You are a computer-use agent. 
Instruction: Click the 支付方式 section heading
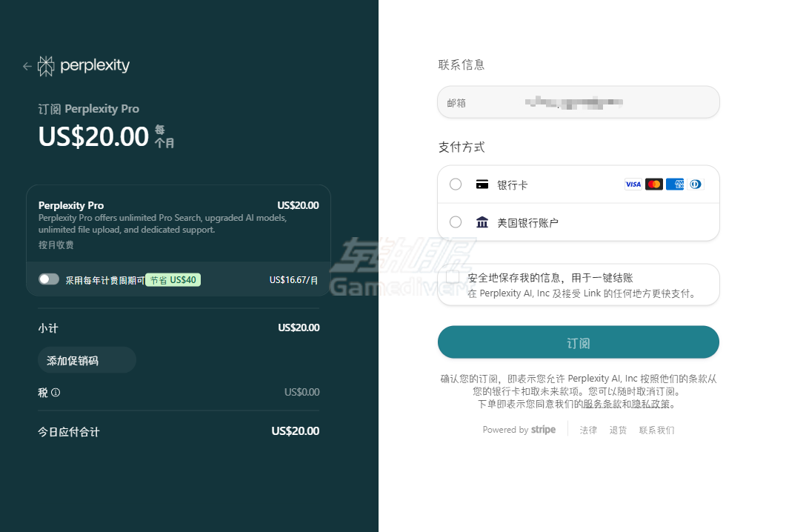(x=461, y=147)
